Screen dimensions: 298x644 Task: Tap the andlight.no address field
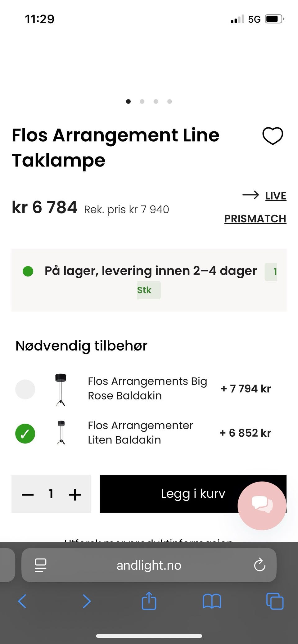(149, 565)
